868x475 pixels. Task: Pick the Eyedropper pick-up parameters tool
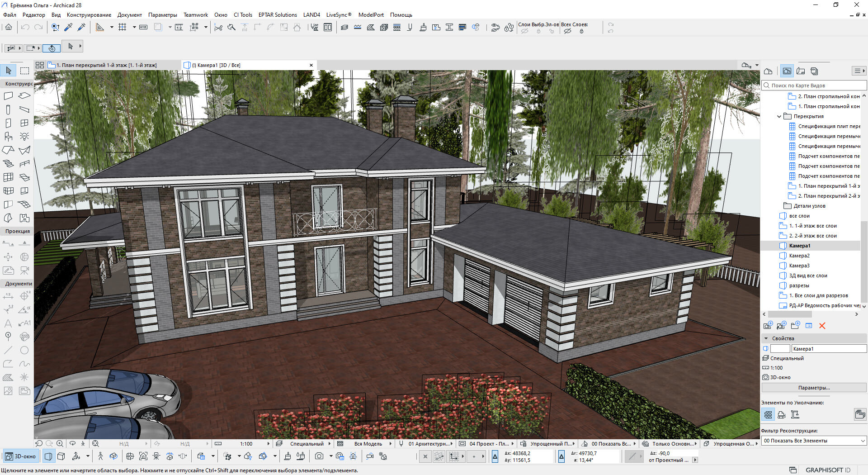[x=68, y=28]
